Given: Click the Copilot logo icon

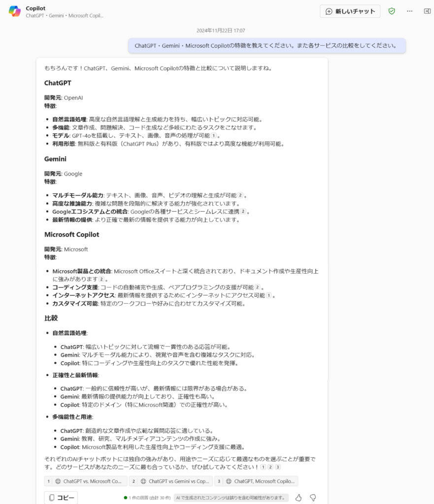Looking at the screenshot, I should (x=14, y=11).
